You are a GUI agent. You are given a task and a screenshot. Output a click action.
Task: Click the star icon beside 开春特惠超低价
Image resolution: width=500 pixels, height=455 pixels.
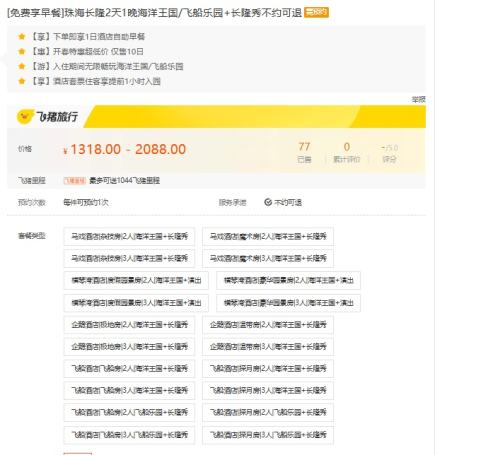click(22, 51)
